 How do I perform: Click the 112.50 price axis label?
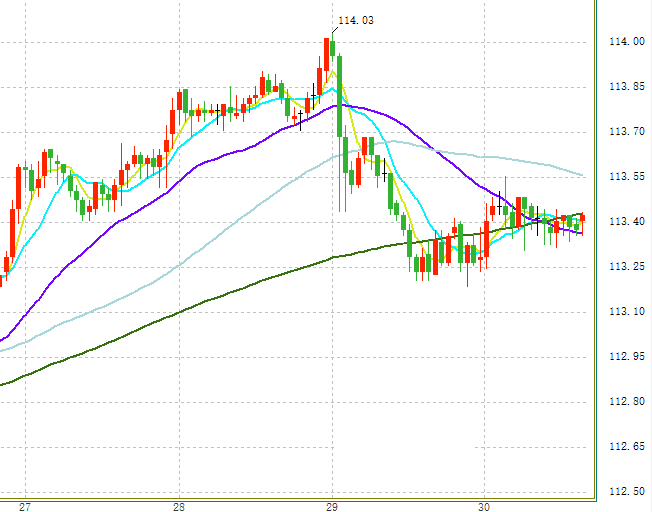[624, 491]
